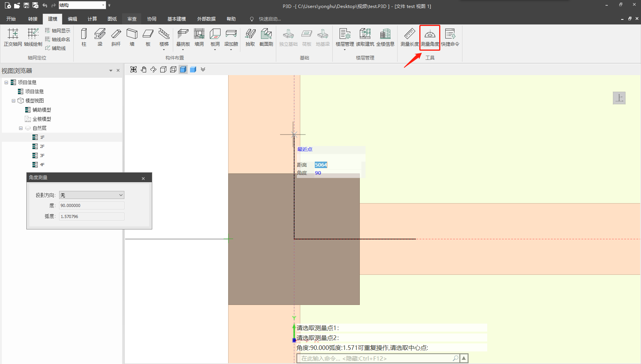Toggle 轴网显示 grid display

(58, 30)
